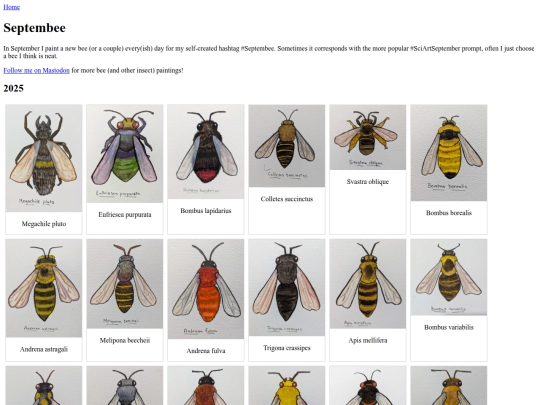Open the Eufriesea purpurata painting thumbnail
540x405 pixels.
click(x=125, y=154)
